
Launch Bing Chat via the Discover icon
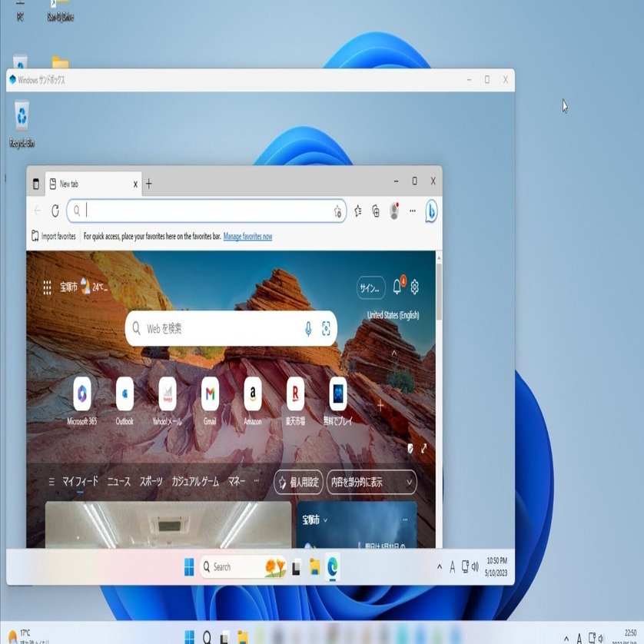[432, 211]
